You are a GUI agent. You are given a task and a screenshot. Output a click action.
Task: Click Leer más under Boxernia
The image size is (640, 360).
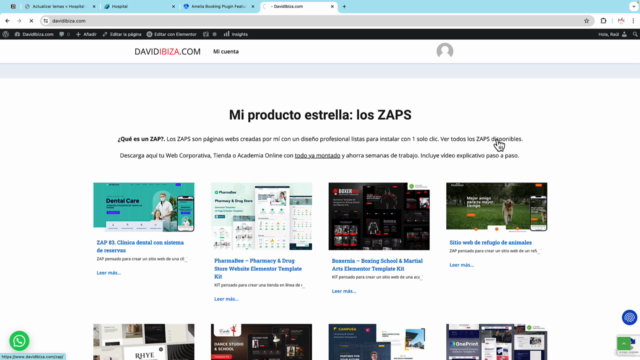click(344, 291)
